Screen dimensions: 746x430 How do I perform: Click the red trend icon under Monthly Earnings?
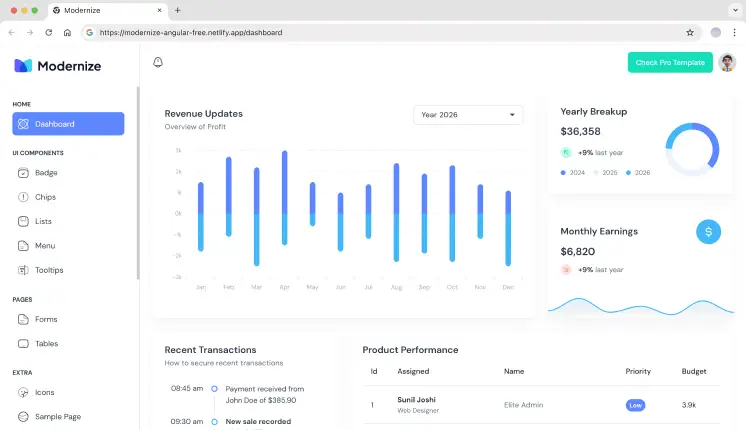tap(566, 270)
